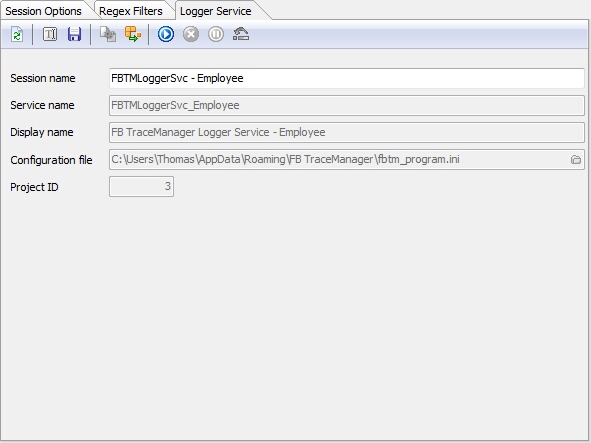The height and width of the screenshot is (443, 591).
Task: Click the Display name field
Action: [x=347, y=132]
